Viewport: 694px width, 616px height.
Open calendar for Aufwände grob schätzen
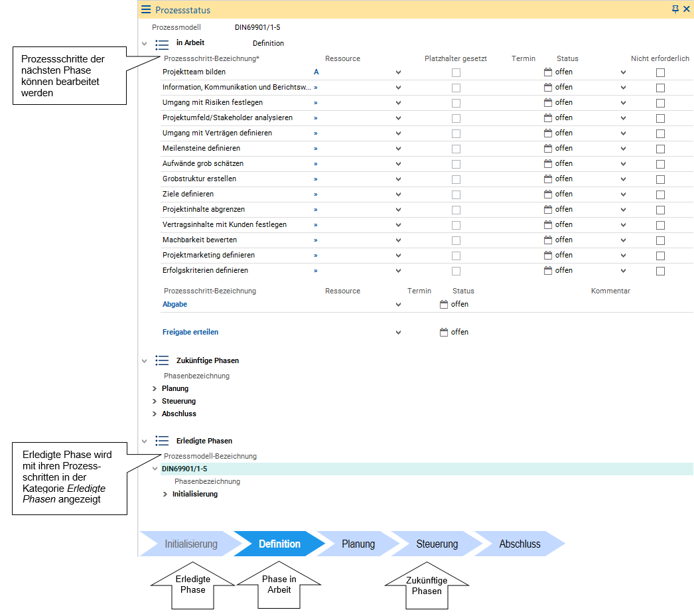tap(548, 164)
